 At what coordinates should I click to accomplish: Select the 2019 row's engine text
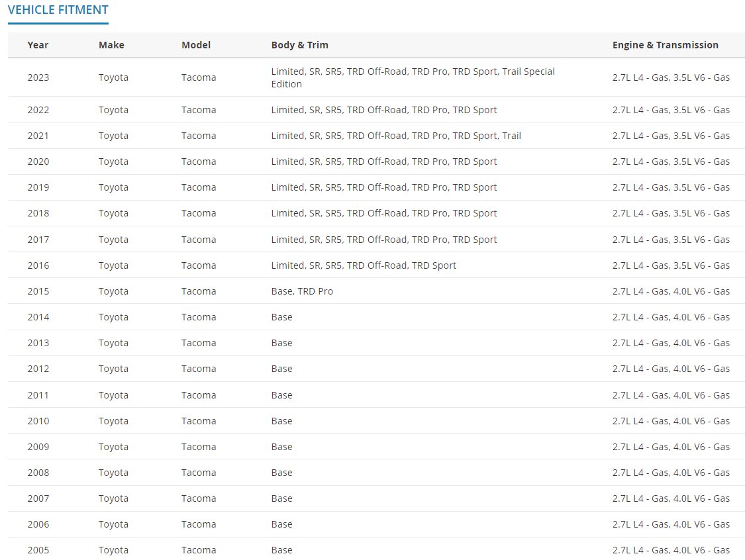pyautogui.click(x=671, y=187)
